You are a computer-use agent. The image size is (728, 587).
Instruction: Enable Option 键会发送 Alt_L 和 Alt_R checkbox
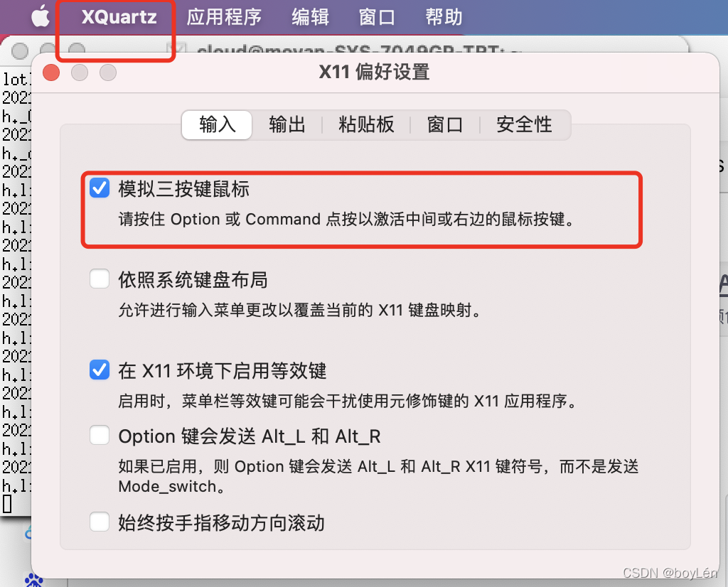[100, 435]
